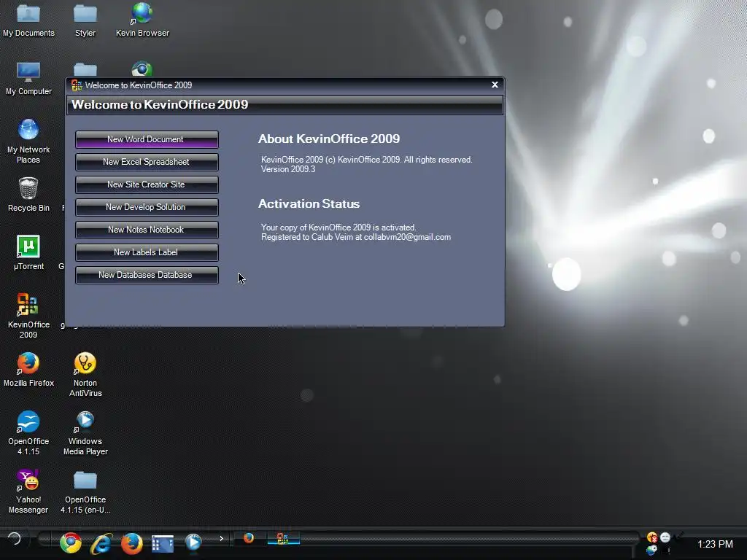The width and height of the screenshot is (747, 560).
Task: Close the Welcome to KevinOffice 2009 window
Action: [x=495, y=85]
